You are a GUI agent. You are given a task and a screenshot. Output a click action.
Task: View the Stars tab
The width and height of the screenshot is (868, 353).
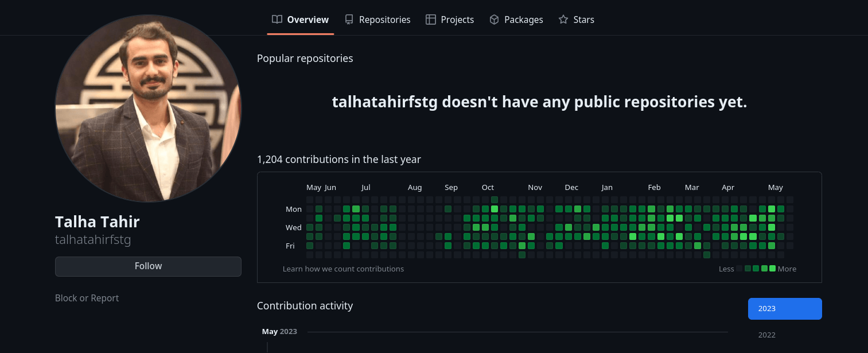(x=577, y=20)
